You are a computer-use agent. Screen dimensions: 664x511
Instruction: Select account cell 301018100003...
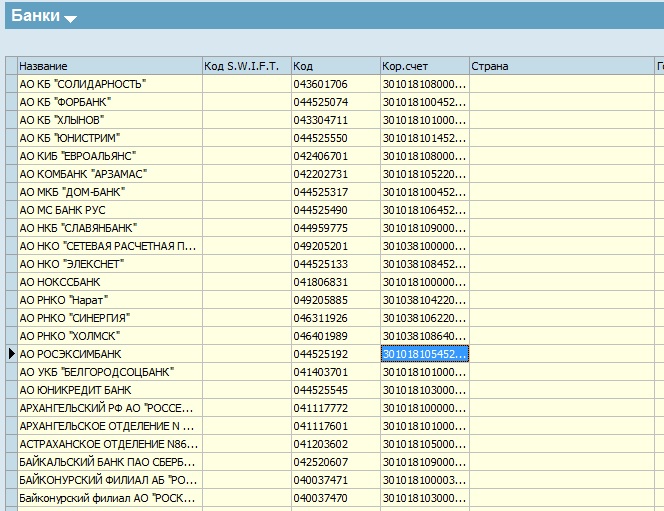425,480
